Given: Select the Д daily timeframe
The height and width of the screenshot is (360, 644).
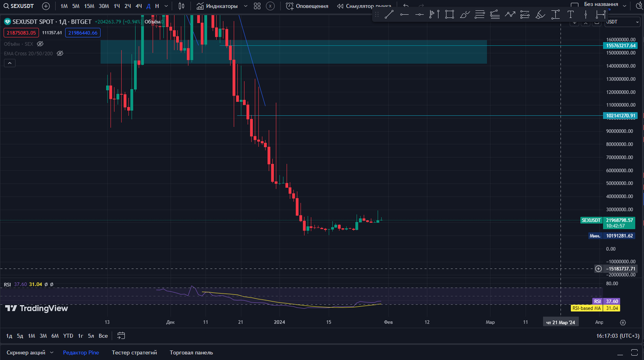Looking at the screenshot, I should 148,6.
